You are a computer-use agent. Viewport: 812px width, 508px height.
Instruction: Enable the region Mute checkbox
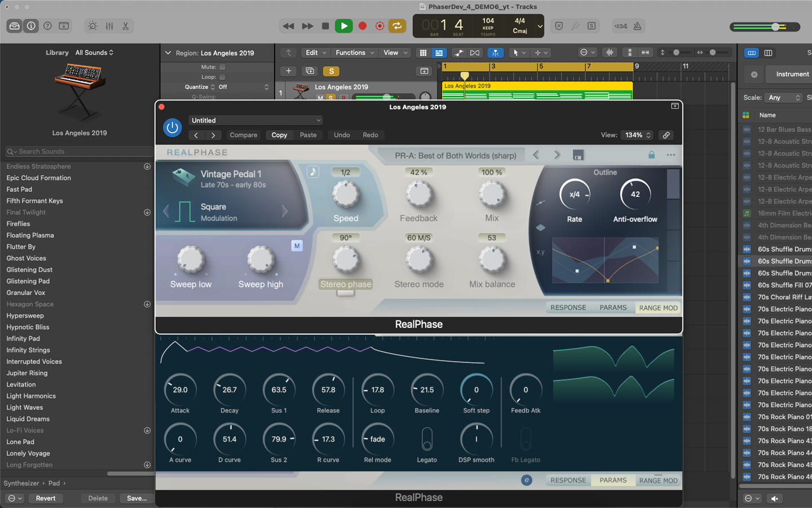point(222,67)
